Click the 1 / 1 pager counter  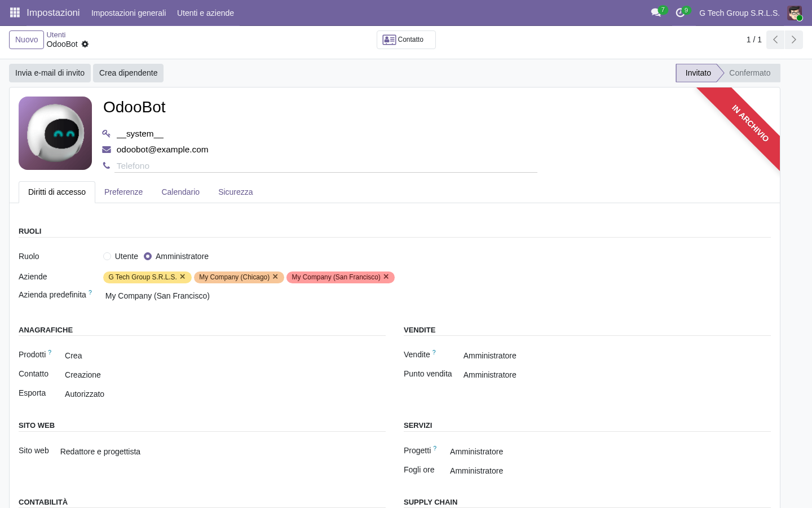(754, 40)
